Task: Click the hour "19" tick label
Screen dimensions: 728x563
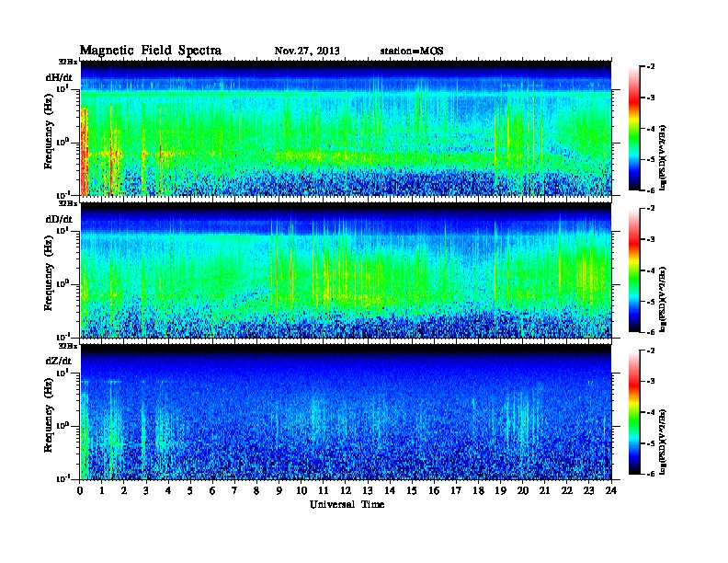Action: click(x=500, y=491)
